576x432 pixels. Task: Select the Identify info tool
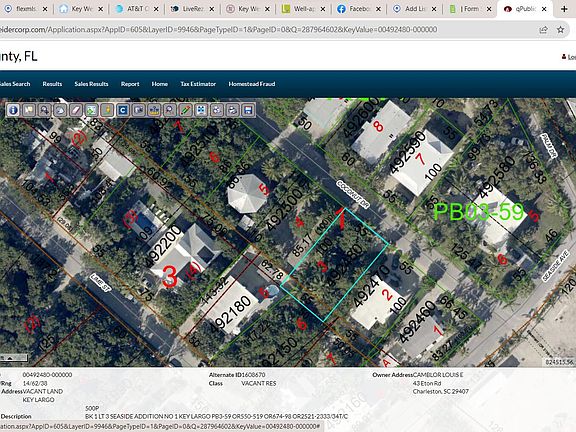click(13, 110)
